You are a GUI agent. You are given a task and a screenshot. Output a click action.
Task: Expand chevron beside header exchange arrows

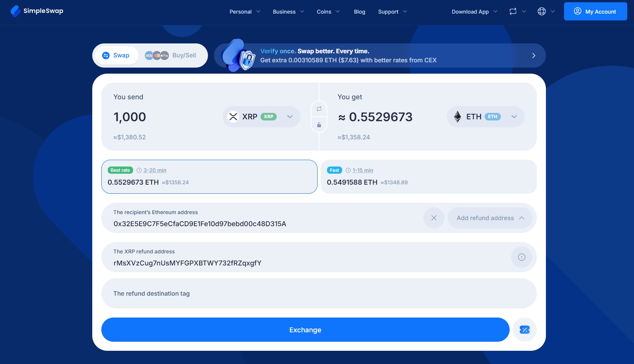tap(524, 11)
